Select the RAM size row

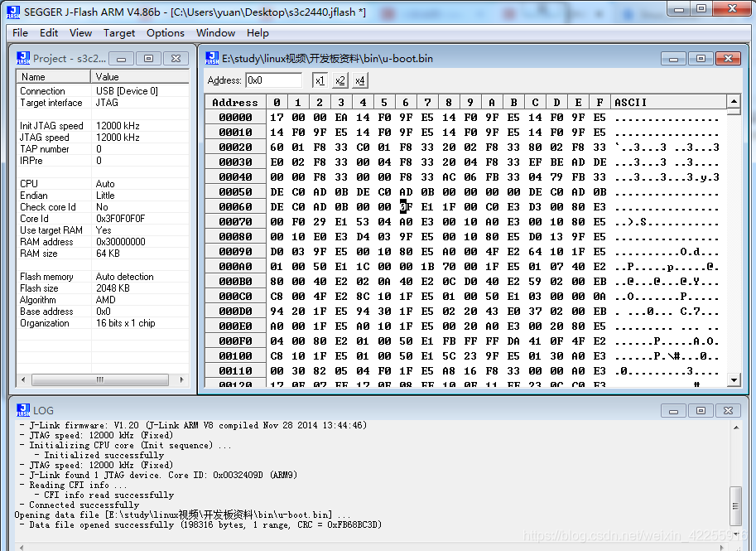pyautogui.click(x=103, y=254)
